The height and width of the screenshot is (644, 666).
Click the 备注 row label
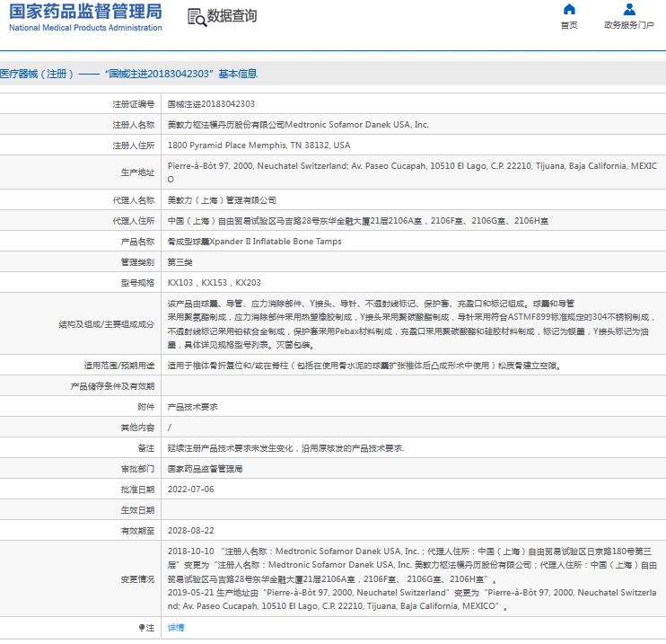[146, 448]
